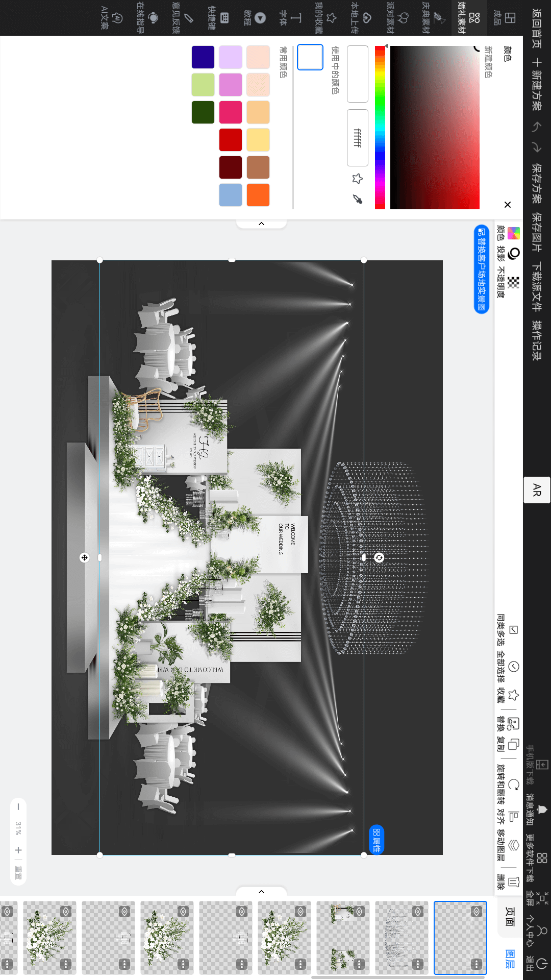
Task: Click the 消息通知 bell icon
Action: (542, 809)
